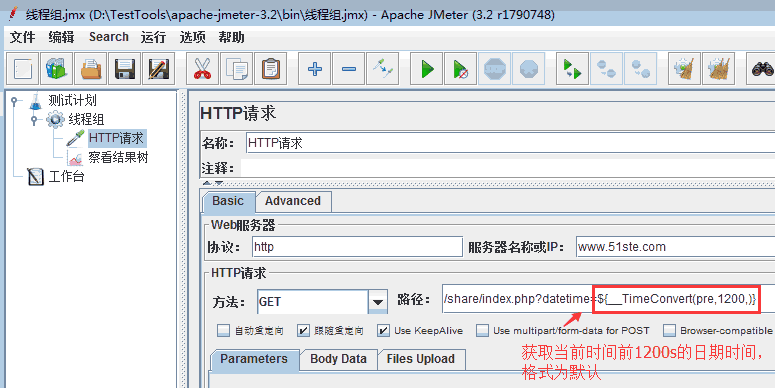Click the 注释 input field
Image resolution: width=775 pixels, height=388 pixels.
pos(508,169)
